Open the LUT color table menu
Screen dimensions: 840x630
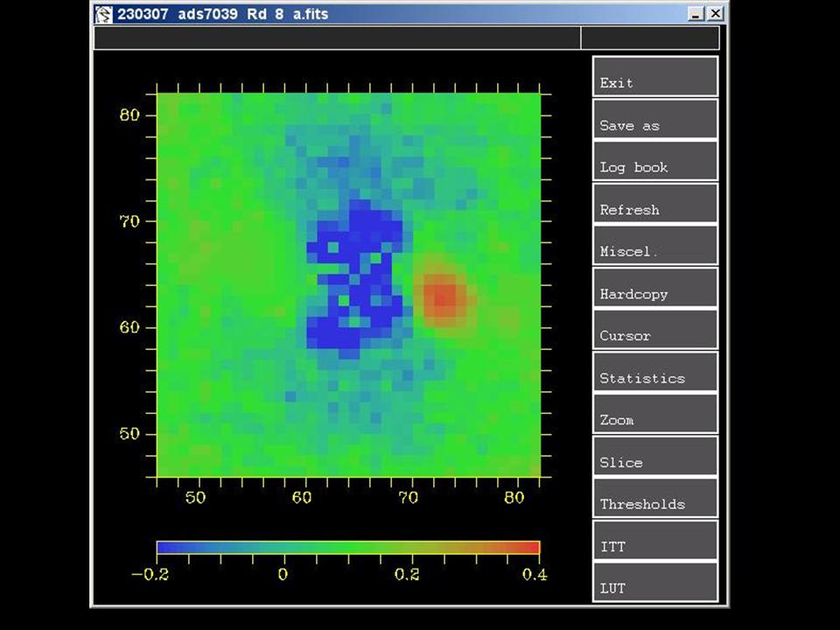pyautogui.click(x=654, y=583)
